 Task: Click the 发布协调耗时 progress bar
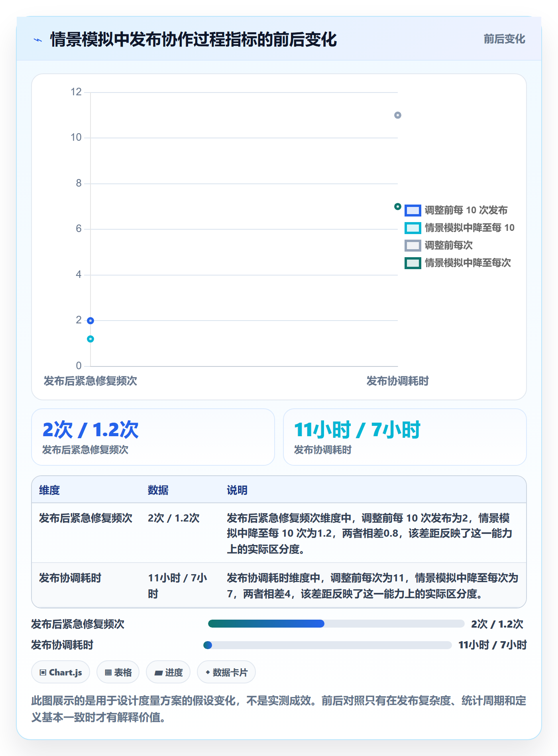coord(328,645)
